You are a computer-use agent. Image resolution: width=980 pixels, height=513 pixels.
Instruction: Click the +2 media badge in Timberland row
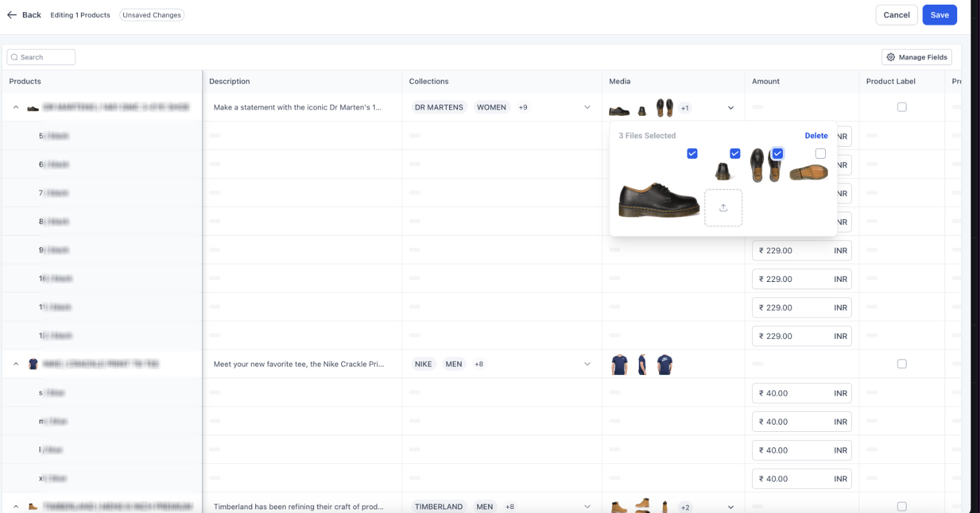(684, 508)
